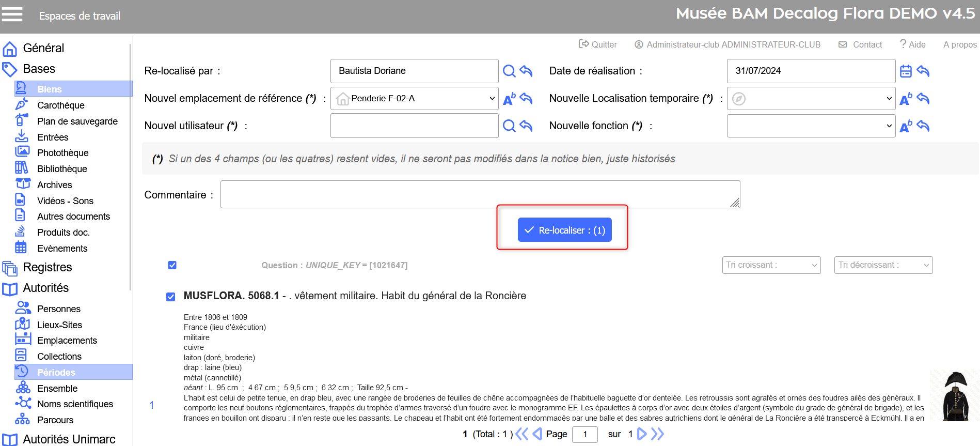The width and height of the screenshot is (980, 446).
Task: Expand the Tri croissant dropdown
Action: click(x=771, y=265)
